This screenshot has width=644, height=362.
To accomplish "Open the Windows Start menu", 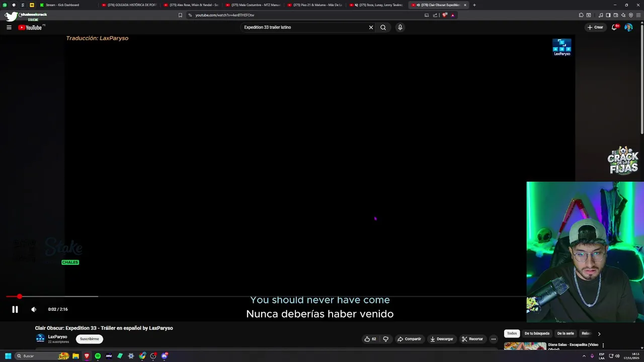I will tap(8, 356).
